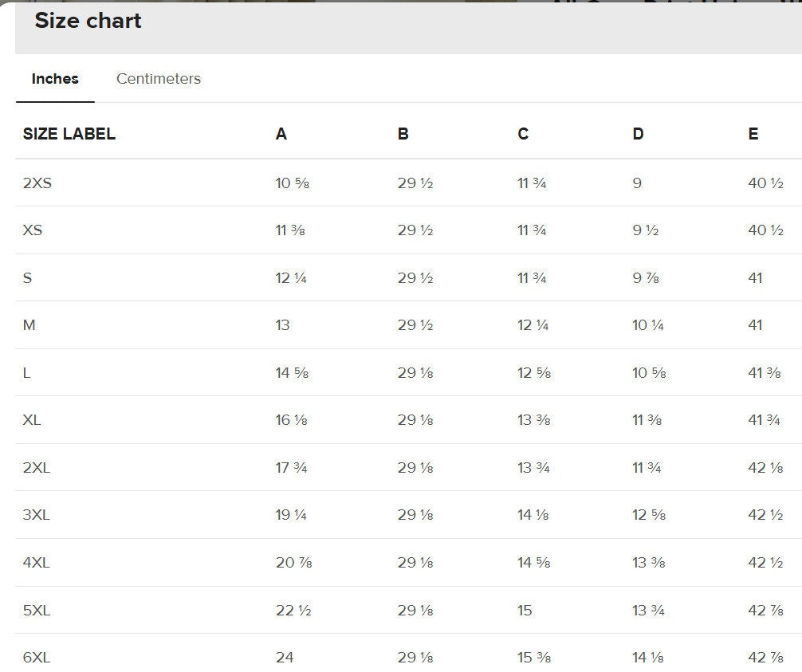Select the 3XL size row label
This screenshot has height=672, width=802.
click(36, 515)
